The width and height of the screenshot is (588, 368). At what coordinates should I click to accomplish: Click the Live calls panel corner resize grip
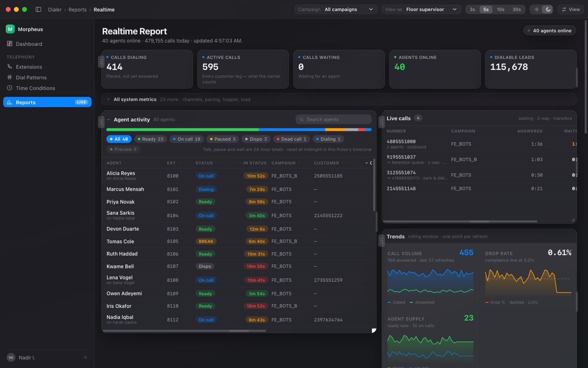[573, 220]
